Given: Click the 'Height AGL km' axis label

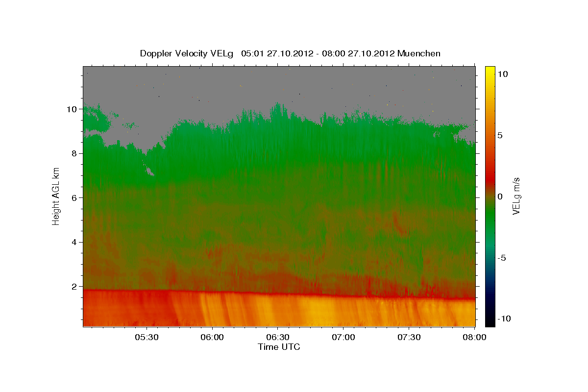Looking at the screenshot, I should (56, 196).
